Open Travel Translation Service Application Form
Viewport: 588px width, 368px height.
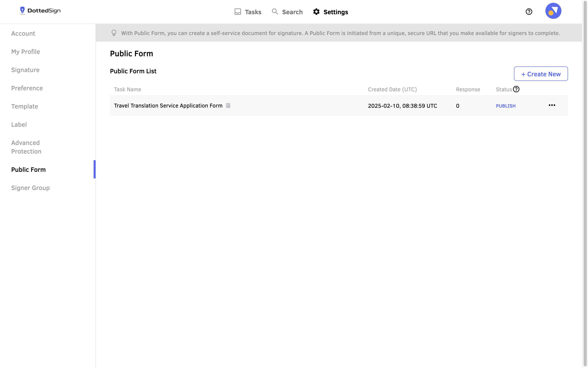coord(168,106)
